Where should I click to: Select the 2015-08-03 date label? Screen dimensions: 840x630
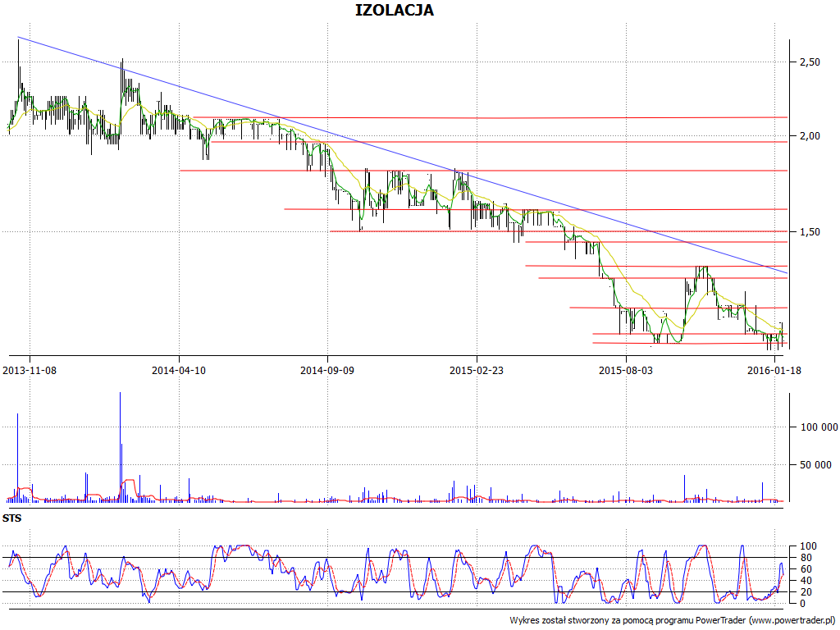625,370
